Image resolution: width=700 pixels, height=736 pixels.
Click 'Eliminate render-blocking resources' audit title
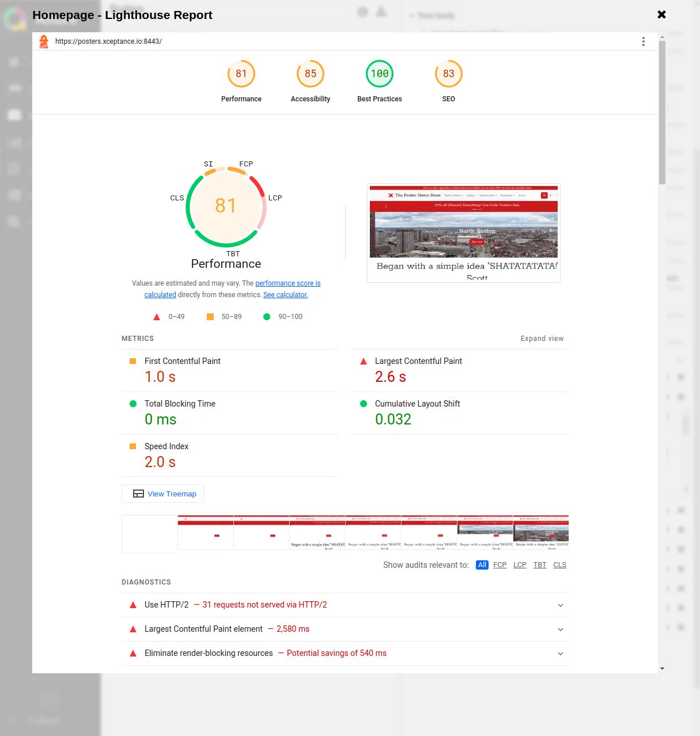(209, 653)
